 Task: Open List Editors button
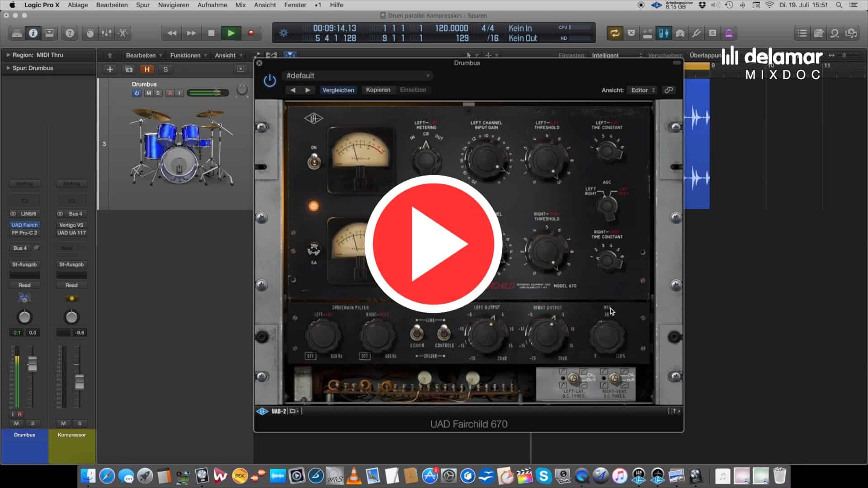(x=802, y=33)
